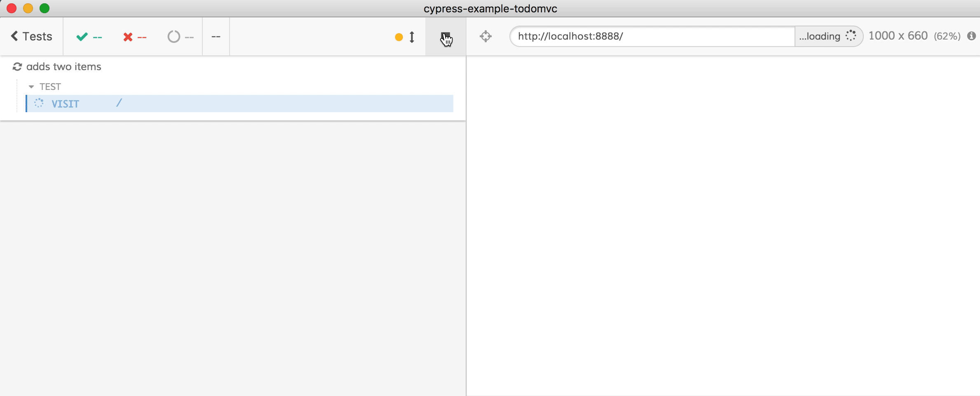Click the VISIT command path slash
This screenshot has height=396, width=980.
tap(119, 103)
